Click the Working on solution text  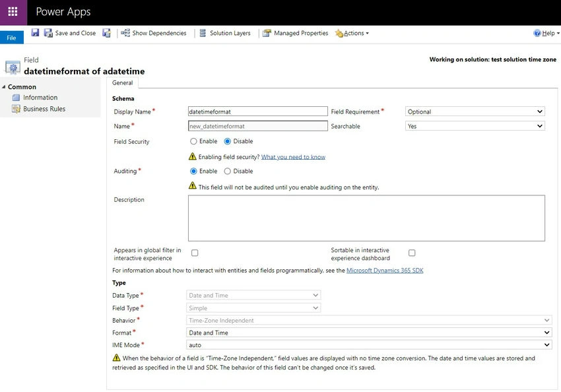[x=492, y=59]
